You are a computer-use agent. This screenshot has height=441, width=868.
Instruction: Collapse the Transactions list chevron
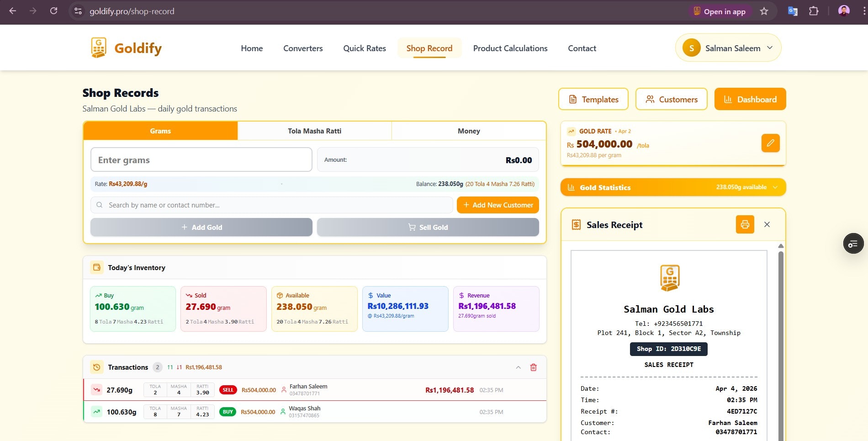coord(518,367)
